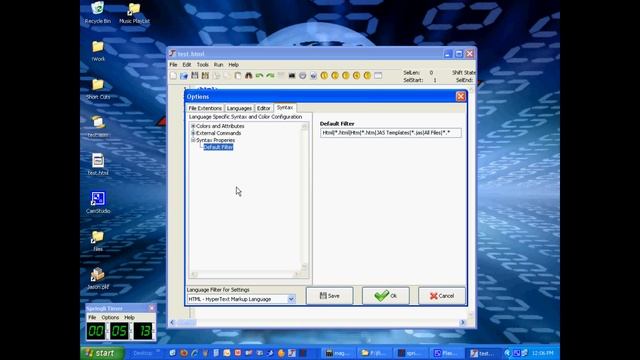Select Colors and Attributes label in tree
Screen dimensions: 640x360
click(220, 126)
